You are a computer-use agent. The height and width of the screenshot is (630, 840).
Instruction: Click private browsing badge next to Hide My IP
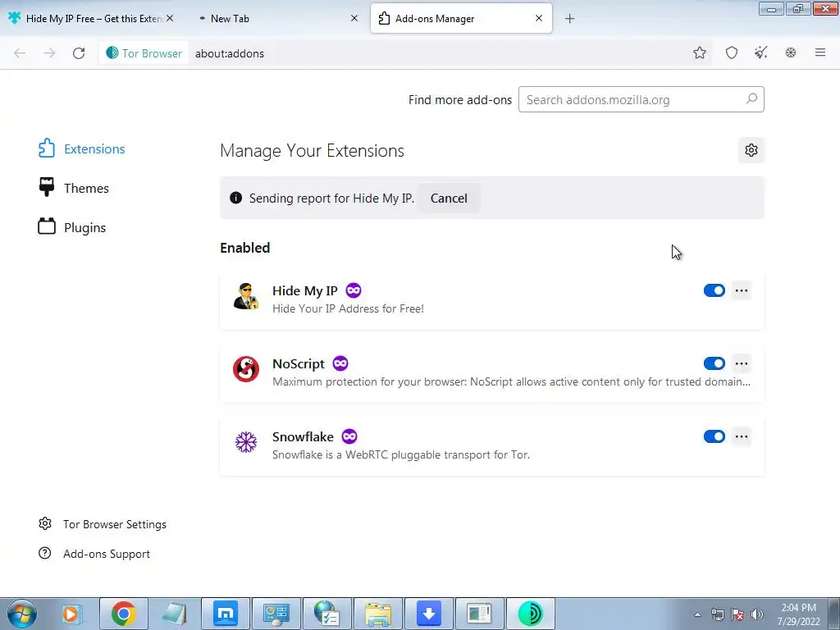pos(353,290)
